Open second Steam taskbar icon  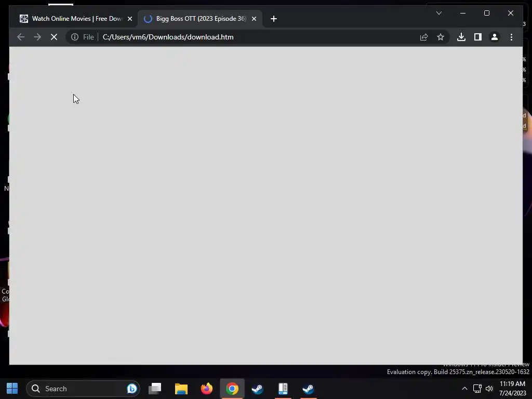point(308,389)
